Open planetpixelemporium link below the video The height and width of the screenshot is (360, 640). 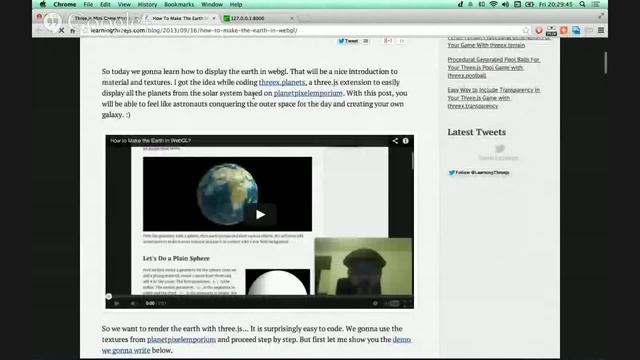pos(181,340)
